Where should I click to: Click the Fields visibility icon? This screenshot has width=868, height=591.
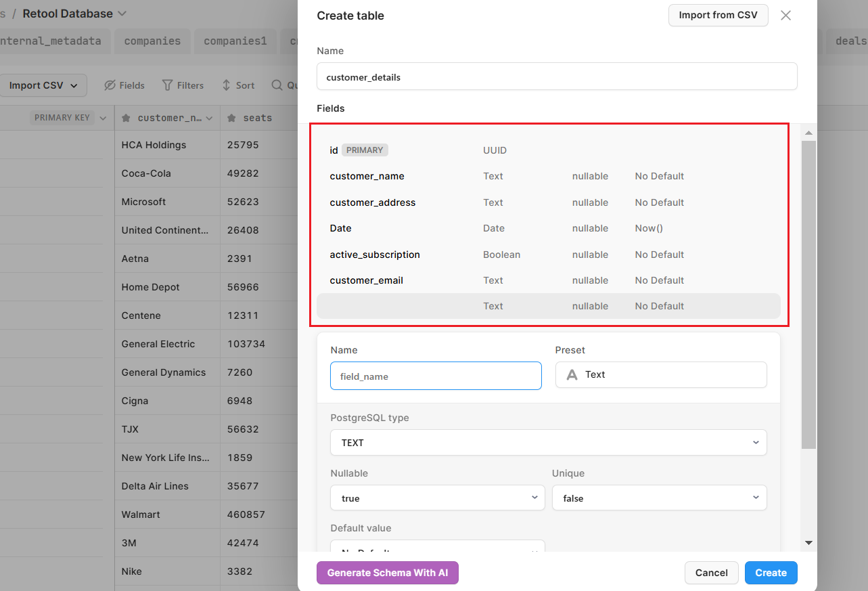[110, 85]
